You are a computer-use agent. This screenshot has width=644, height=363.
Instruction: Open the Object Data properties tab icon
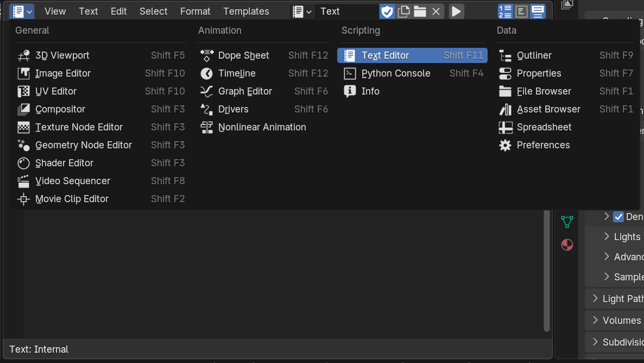click(x=566, y=222)
